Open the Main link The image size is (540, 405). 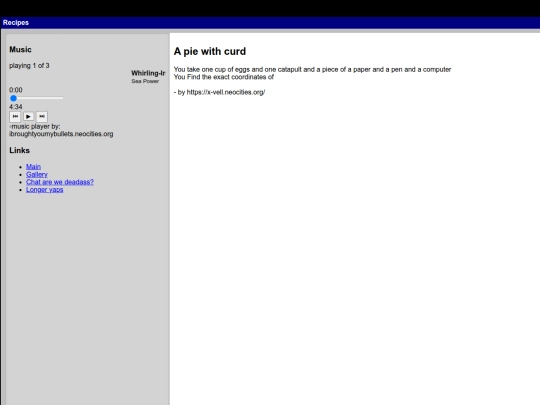coord(33,167)
